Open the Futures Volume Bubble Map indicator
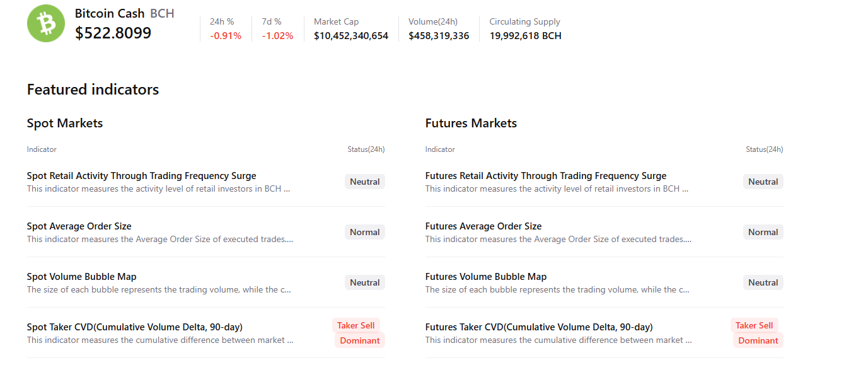The height and width of the screenshot is (365, 868). click(485, 277)
